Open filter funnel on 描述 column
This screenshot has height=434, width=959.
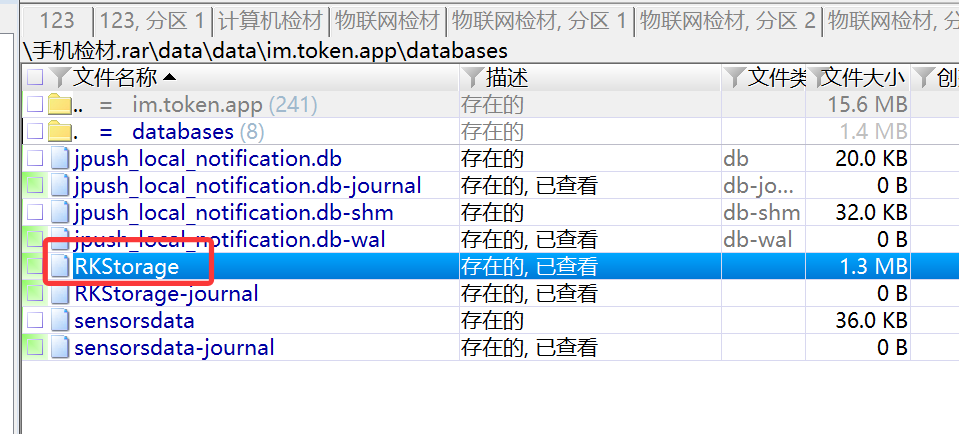point(473,78)
